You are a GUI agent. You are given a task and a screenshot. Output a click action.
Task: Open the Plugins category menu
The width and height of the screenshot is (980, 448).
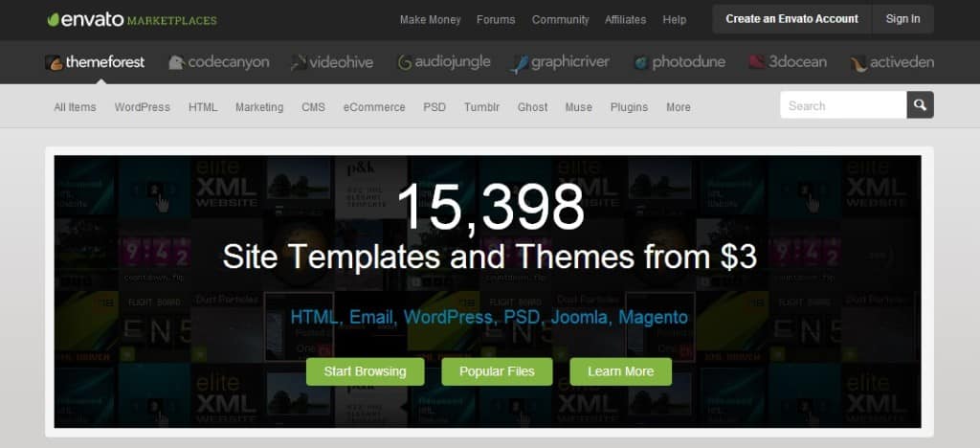pyautogui.click(x=629, y=107)
